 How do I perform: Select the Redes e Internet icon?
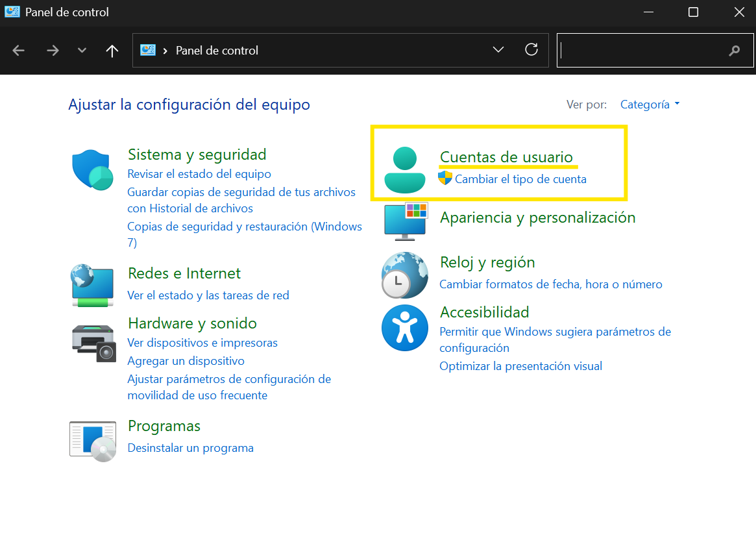pyautogui.click(x=92, y=286)
